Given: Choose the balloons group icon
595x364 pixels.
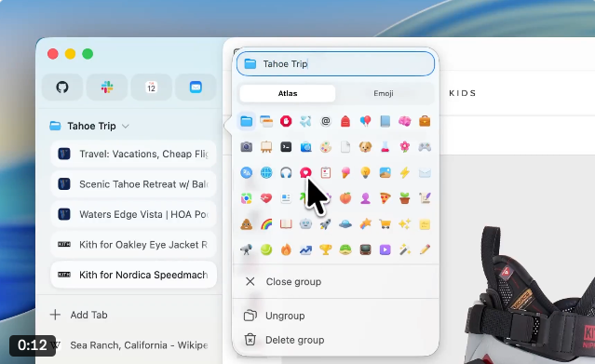Looking at the screenshot, I should tap(365, 121).
